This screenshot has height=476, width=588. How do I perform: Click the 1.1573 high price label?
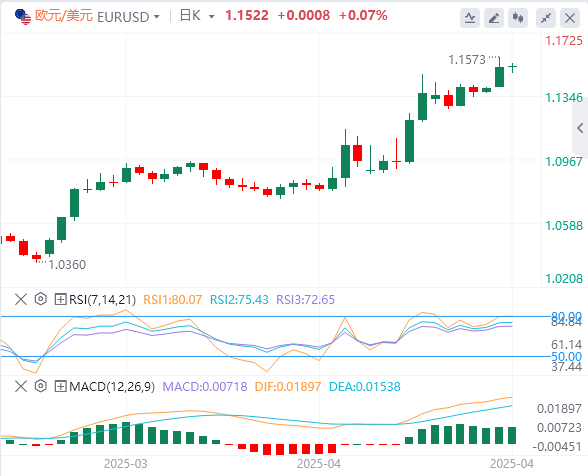coord(467,60)
